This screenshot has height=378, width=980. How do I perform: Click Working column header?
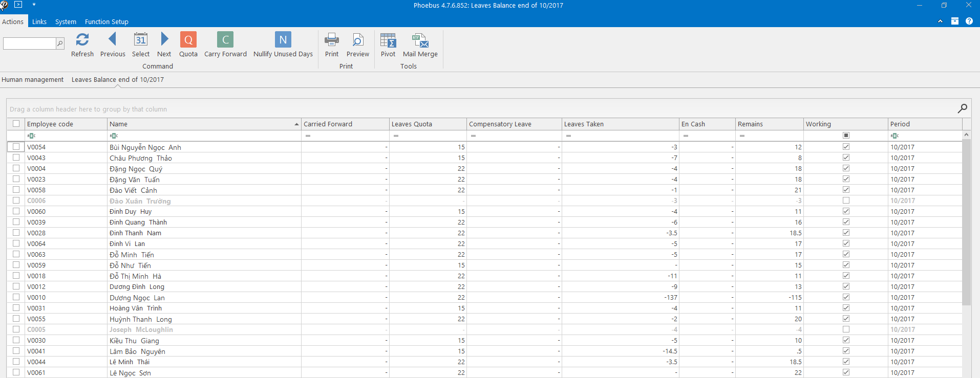click(846, 124)
